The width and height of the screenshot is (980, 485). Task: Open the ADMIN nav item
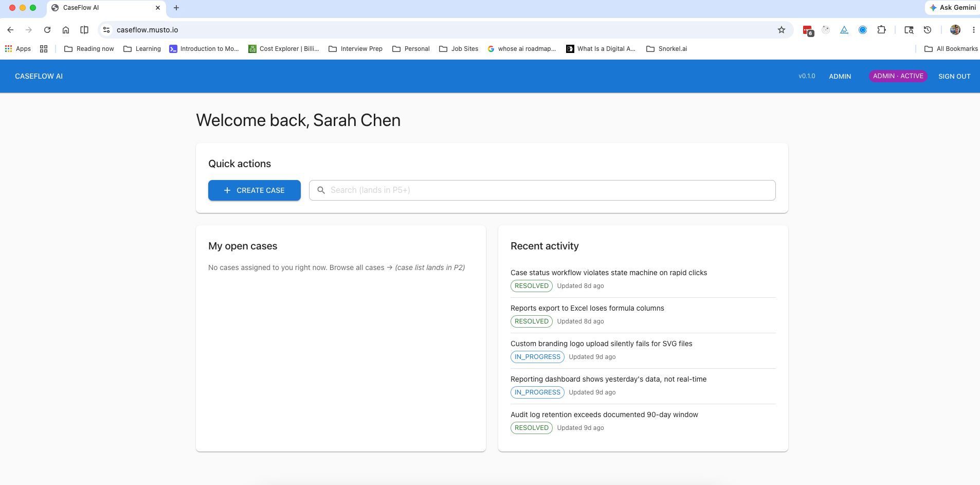point(840,76)
